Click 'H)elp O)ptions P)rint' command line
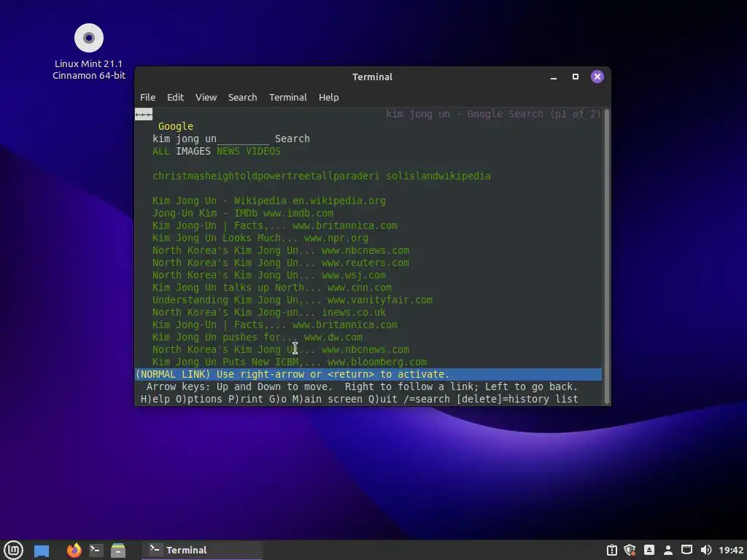 (x=359, y=399)
